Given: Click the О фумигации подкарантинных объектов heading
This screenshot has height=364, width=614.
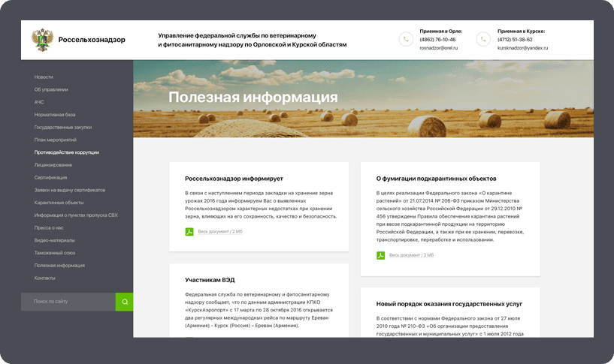Looking at the screenshot, I should (436, 179).
